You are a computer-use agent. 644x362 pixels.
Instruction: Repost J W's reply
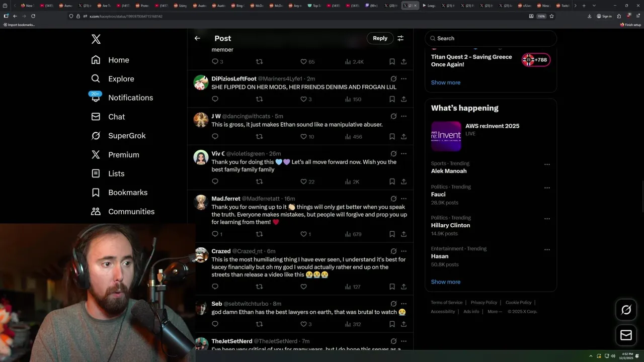click(259, 137)
